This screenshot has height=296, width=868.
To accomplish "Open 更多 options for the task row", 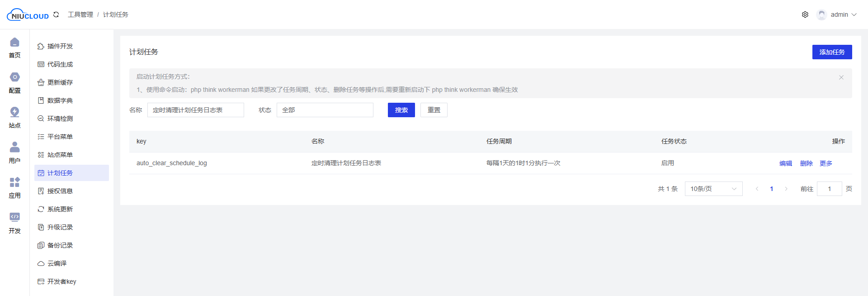I will (826, 163).
